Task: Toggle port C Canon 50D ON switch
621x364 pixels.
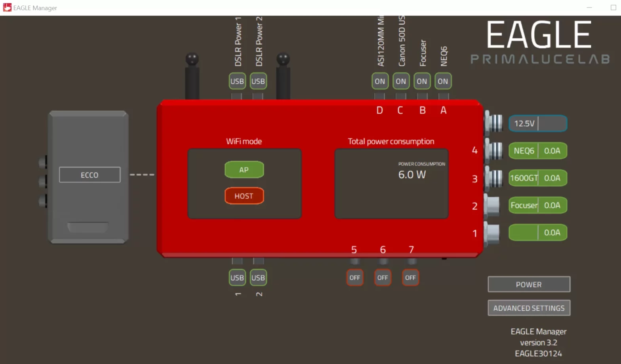Action: coord(400,81)
